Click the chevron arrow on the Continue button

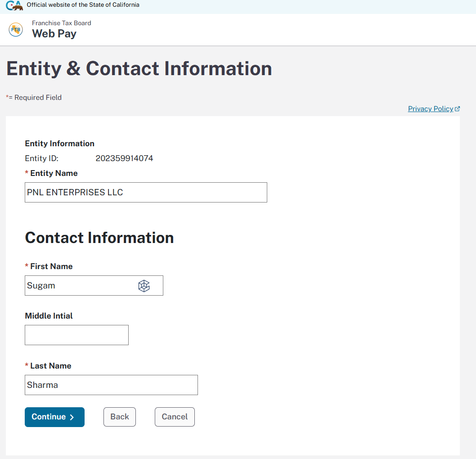[72, 417]
